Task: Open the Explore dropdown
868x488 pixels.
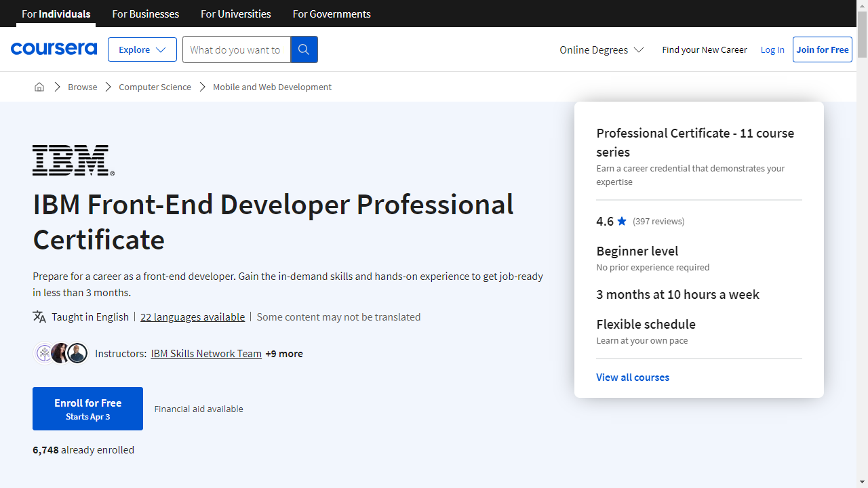Action: pyautogui.click(x=142, y=49)
